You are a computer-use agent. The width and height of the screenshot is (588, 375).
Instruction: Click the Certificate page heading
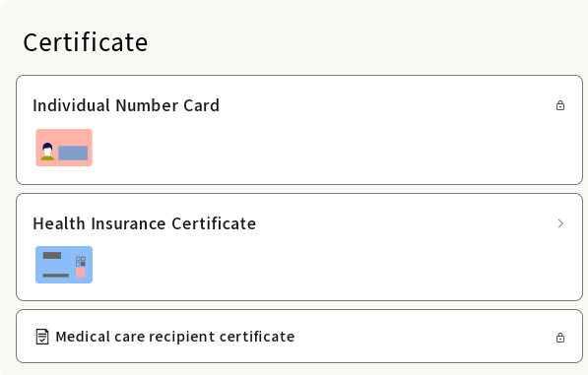[x=86, y=42]
